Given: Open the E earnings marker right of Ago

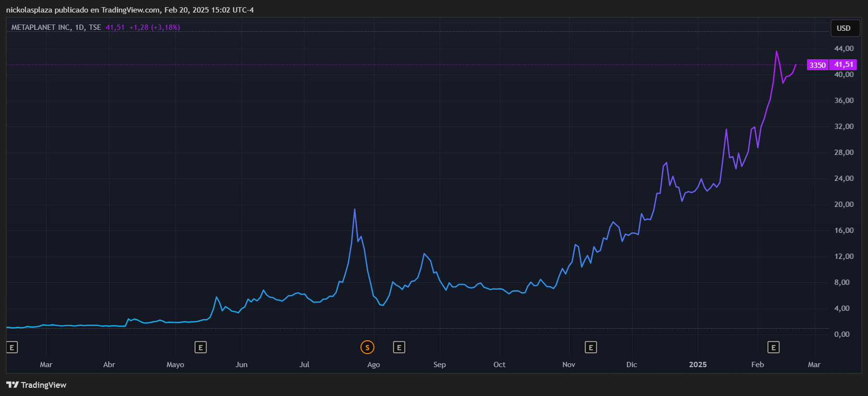Looking at the screenshot, I should click(399, 347).
